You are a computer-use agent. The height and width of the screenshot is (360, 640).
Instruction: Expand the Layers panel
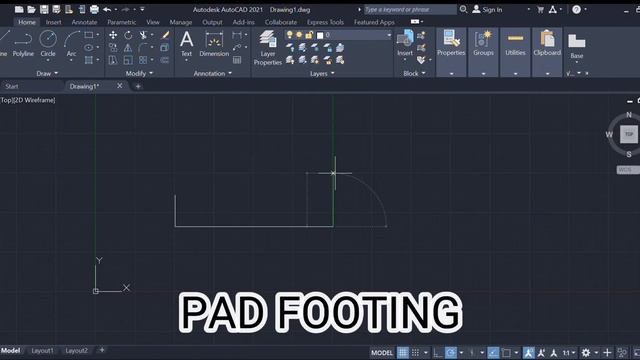tap(322, 73)
